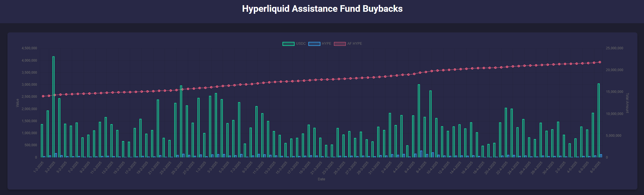Screen dimensions: 644x195
Task: Click the '30-4-2025' date label
Action: (548, 168)
